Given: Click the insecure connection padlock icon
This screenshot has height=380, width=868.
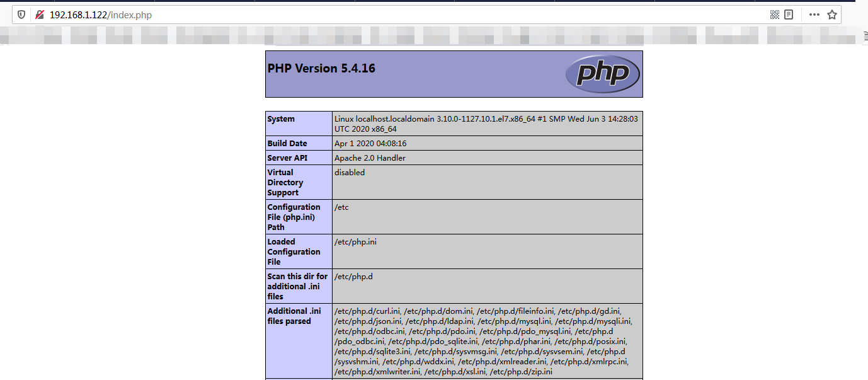Looking at the screenshot, I should pyautogui.click(x=40, y=14).
